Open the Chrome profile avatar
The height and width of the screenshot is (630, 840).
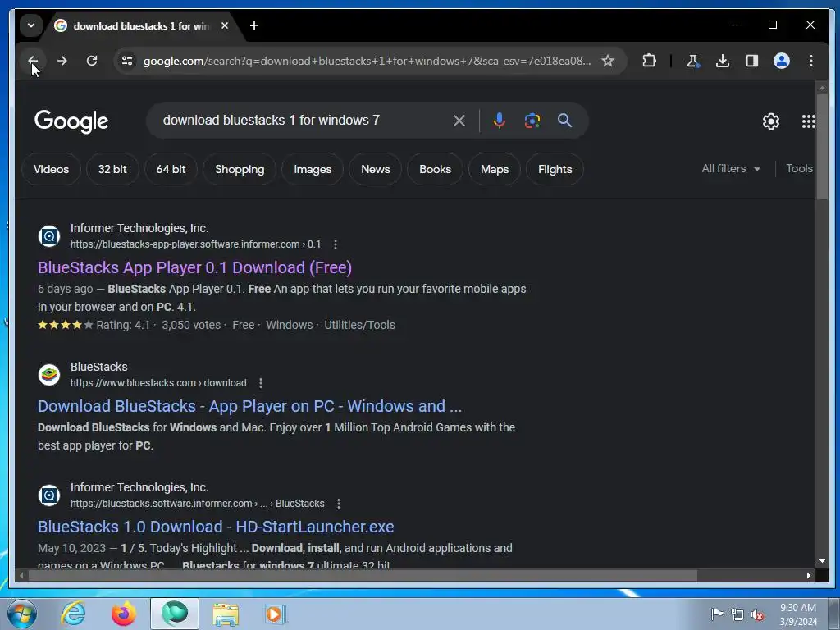(x=782, y=61)
